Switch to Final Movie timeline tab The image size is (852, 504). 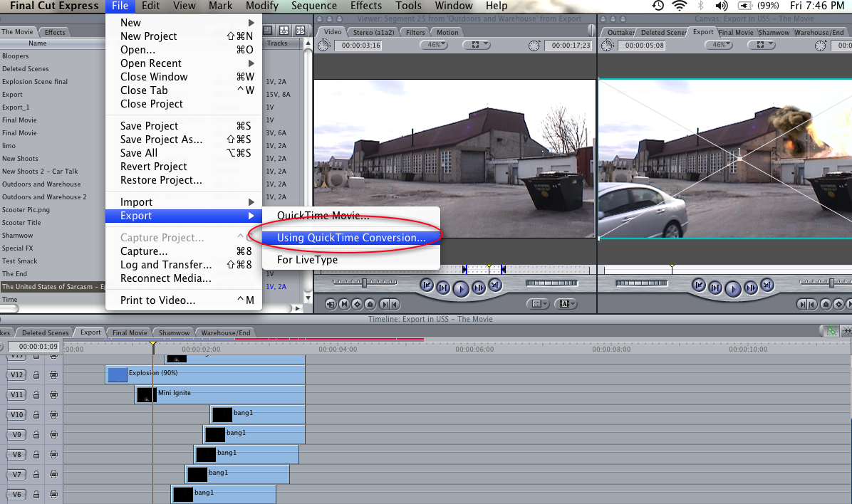coord(130,332)
